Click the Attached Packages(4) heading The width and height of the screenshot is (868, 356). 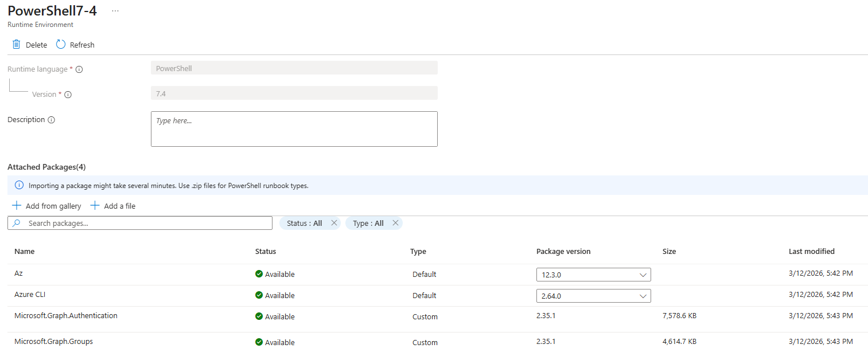pyautogui.click(x=46, y=167)
